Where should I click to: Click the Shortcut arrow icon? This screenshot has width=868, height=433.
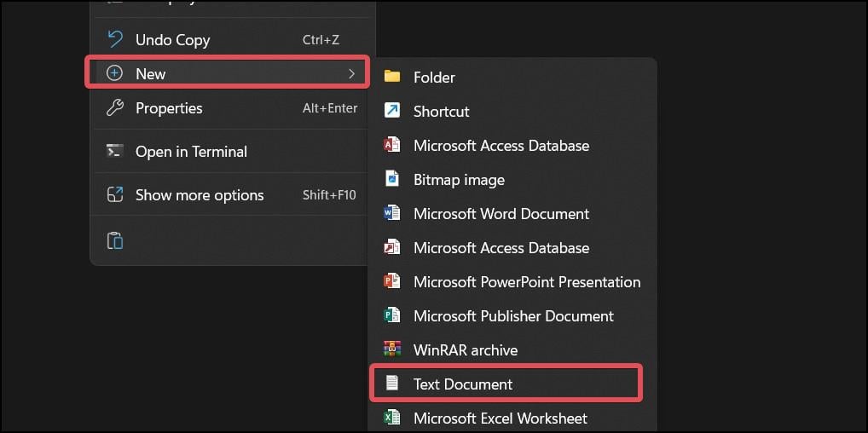pos(392,111)
